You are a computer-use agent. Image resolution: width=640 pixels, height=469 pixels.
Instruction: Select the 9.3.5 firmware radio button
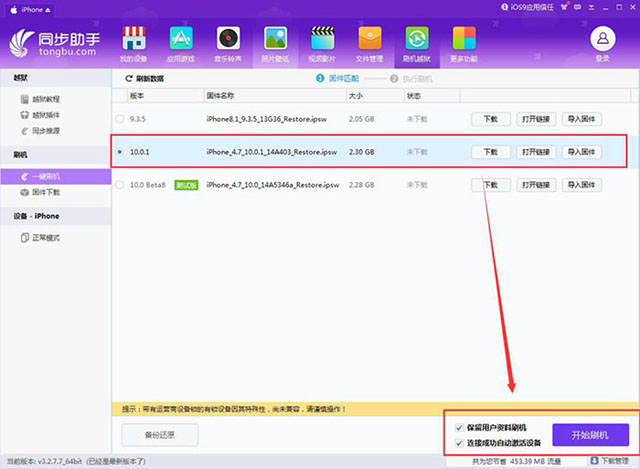click(120, 119)
